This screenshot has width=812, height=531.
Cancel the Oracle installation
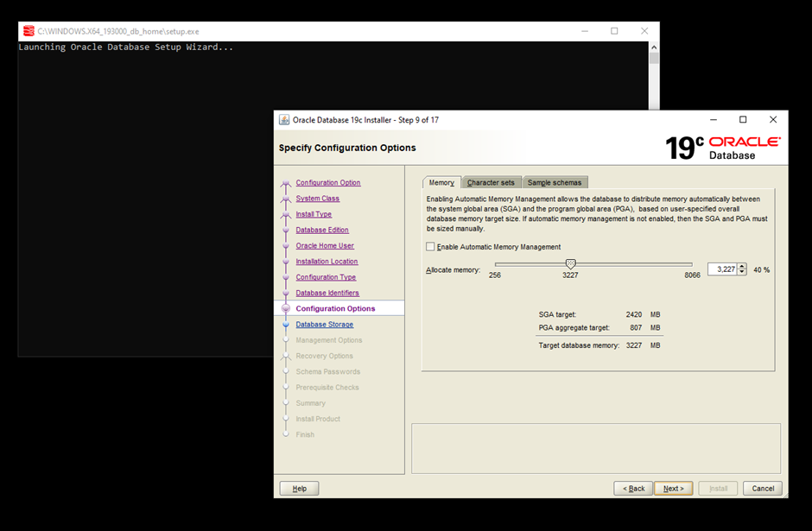(762, 489)
